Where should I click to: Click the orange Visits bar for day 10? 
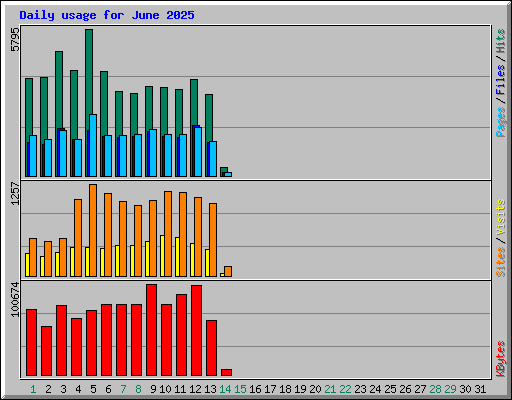click(x=168, y=234)
